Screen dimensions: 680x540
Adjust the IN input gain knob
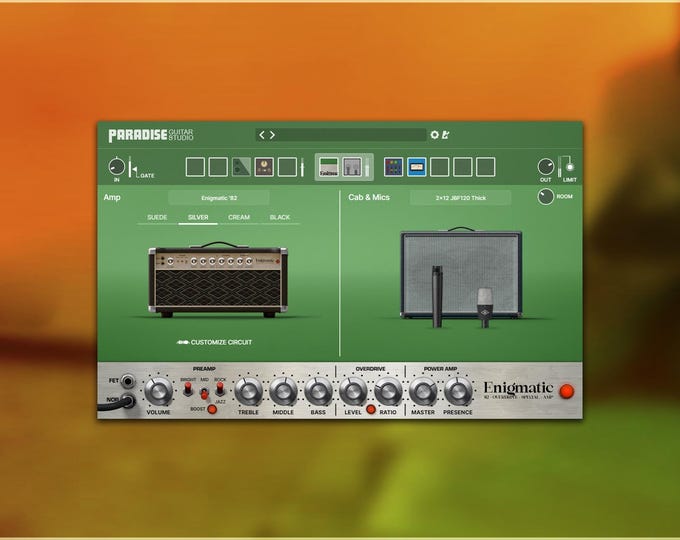coord(116,167)
